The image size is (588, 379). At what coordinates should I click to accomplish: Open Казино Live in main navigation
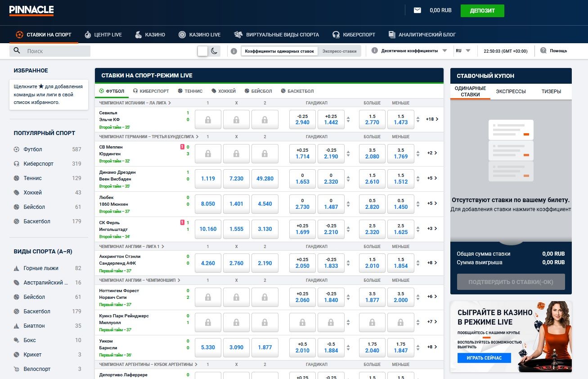(200, 35)
